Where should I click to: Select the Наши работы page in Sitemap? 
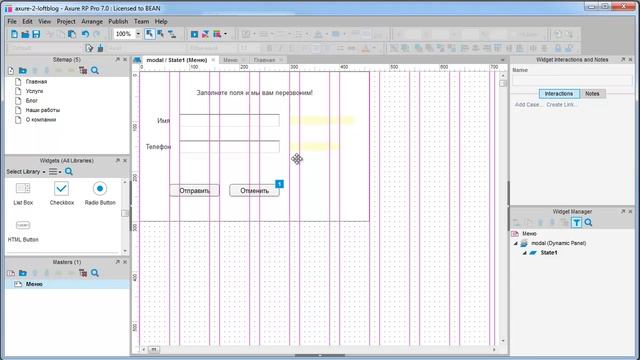coord(42,110)
